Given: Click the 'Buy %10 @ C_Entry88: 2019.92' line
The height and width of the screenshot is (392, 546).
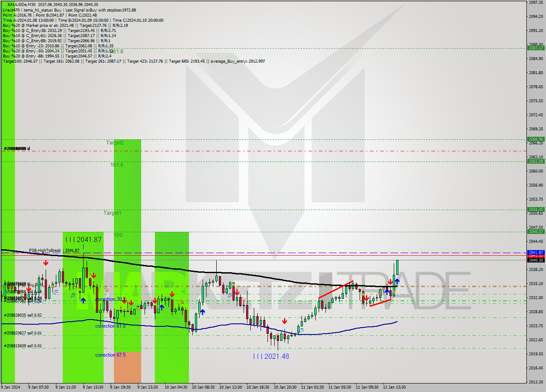Looking at the screenshot, I should [57, 40].
